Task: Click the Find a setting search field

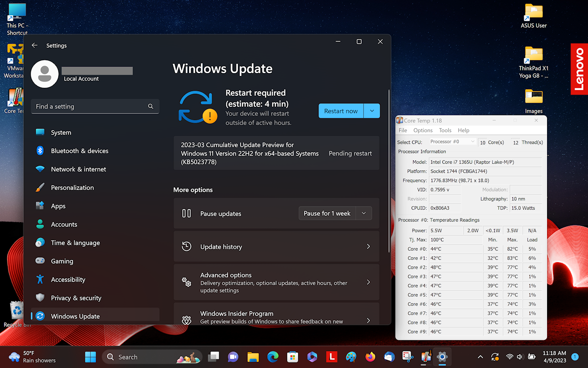Action: [x=95, y=106]
